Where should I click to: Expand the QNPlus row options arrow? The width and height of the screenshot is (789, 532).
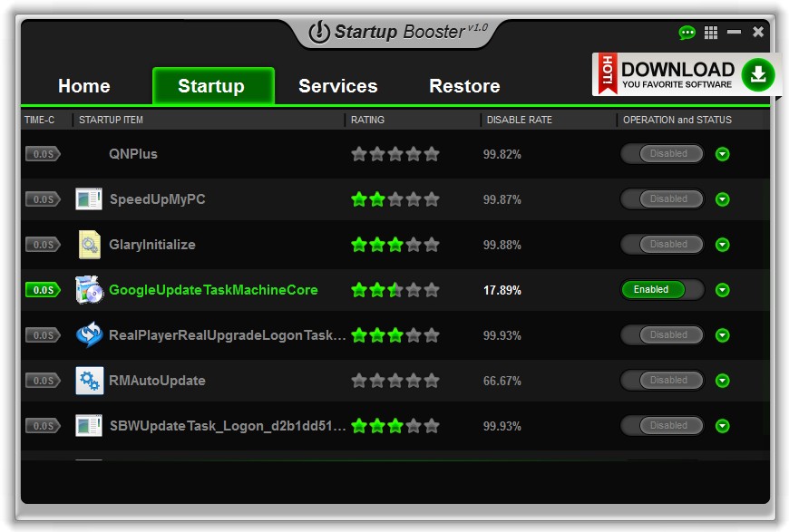click(x=723, y=154)
